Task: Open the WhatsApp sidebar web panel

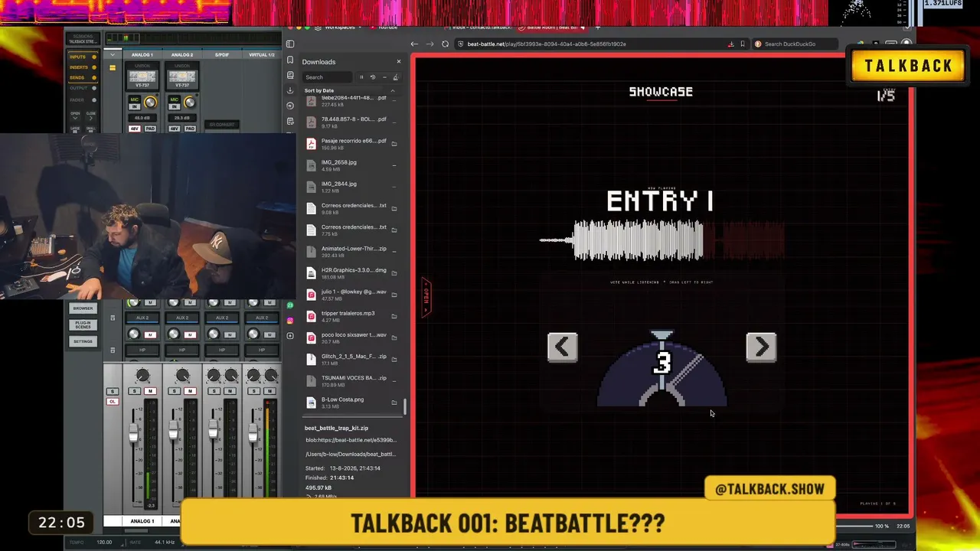Action: [290, 305]
